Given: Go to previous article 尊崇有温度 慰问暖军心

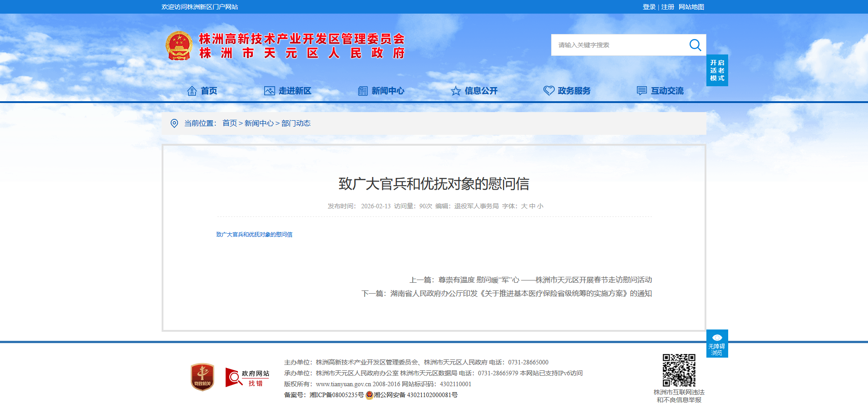Looking at the screenshot, I should click(545, 280).
